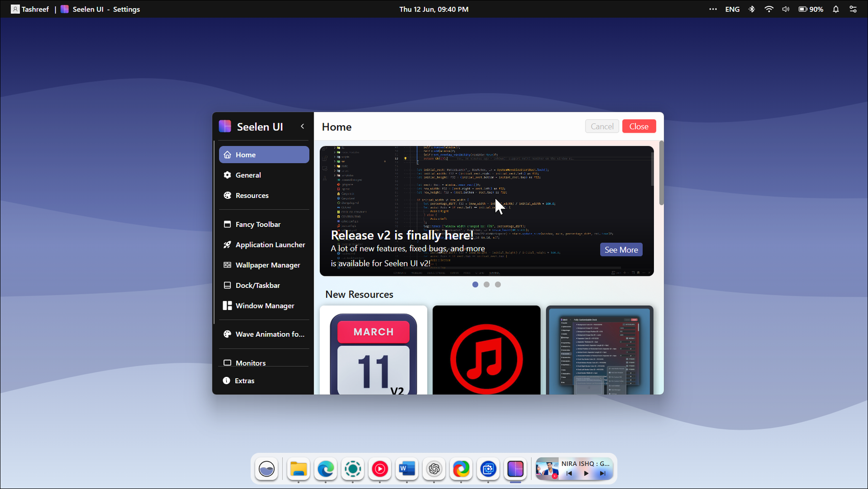Open the General settings gear
This screenshot has height=489, width=868.
point(228,175)
